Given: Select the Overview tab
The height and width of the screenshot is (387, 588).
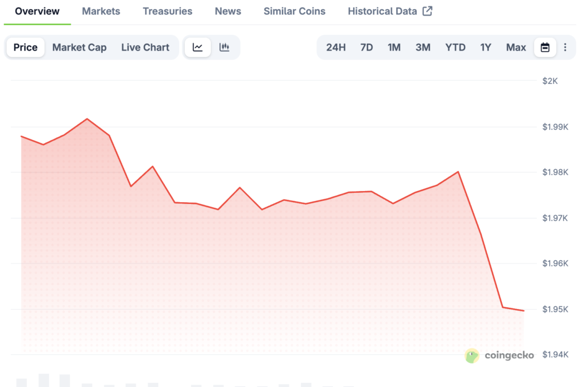Looking at the screenshot, I should (37, 11).
